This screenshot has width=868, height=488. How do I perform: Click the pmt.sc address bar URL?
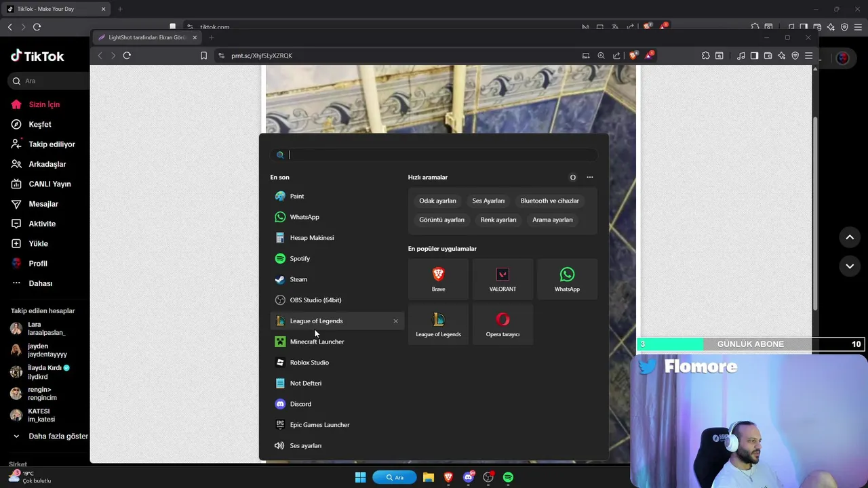(262, 56)
